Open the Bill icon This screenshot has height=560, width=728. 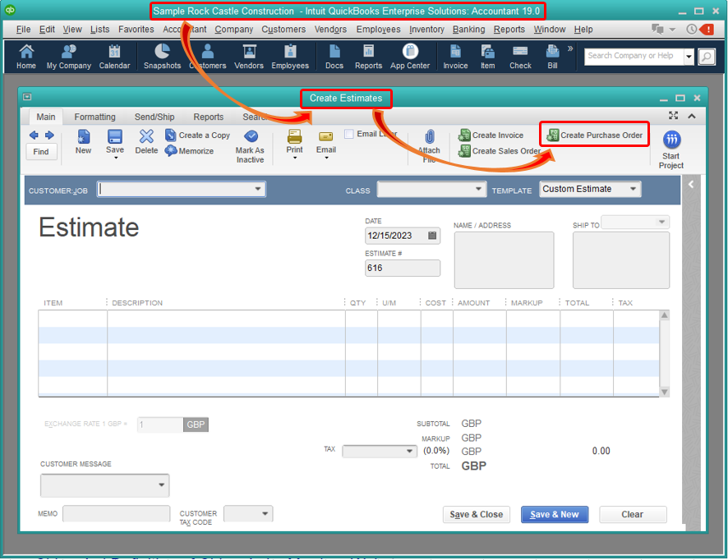click(x=552, y=56)
